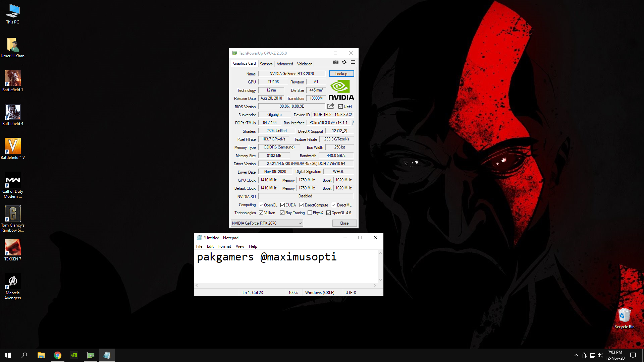
Task: Select the Battlefield 4 shortcut
Action: tap(12, 115)
